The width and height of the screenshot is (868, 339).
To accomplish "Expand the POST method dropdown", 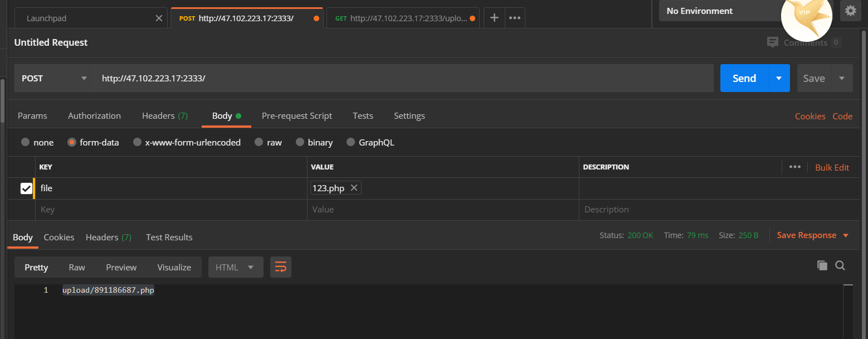I will coord(55,78).
